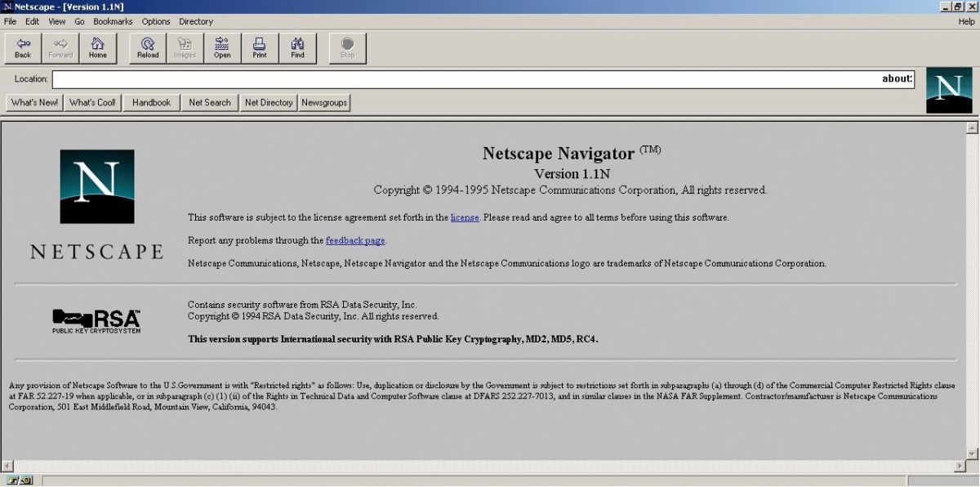Open the Edit menu

(x=32, y=21)
